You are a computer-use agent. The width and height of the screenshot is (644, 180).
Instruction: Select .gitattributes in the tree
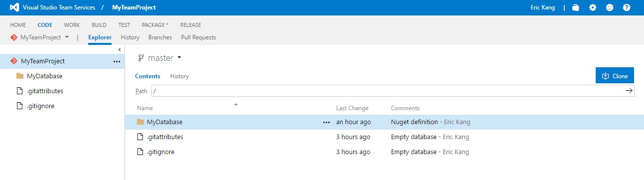(45, 91)
